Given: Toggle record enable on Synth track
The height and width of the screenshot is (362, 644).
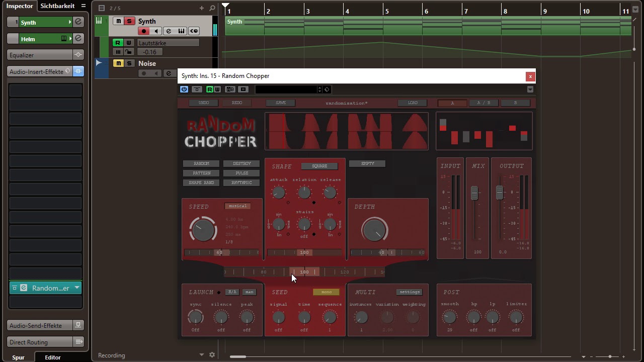Looking at the screenshot, I should pyautogui.click(x=144, y=31).
